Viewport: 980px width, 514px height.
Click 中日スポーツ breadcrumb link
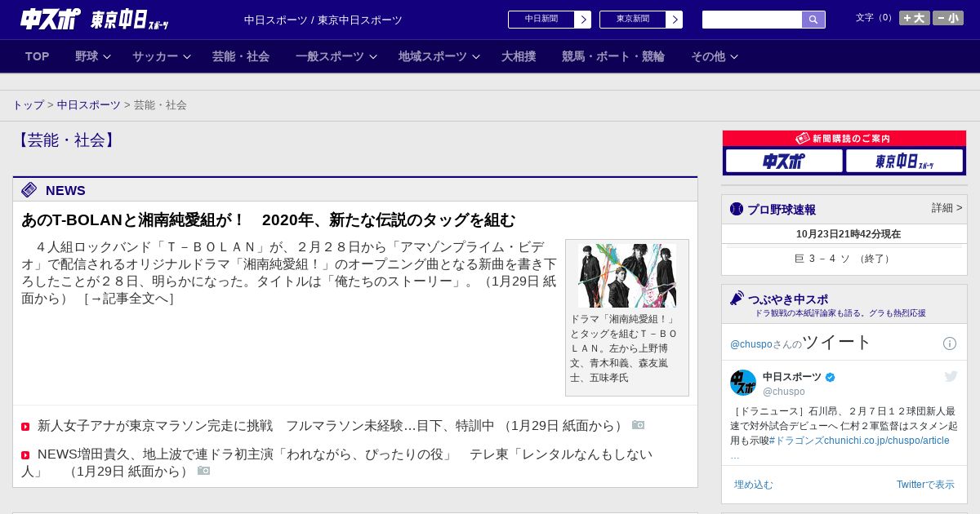point(89,105)
